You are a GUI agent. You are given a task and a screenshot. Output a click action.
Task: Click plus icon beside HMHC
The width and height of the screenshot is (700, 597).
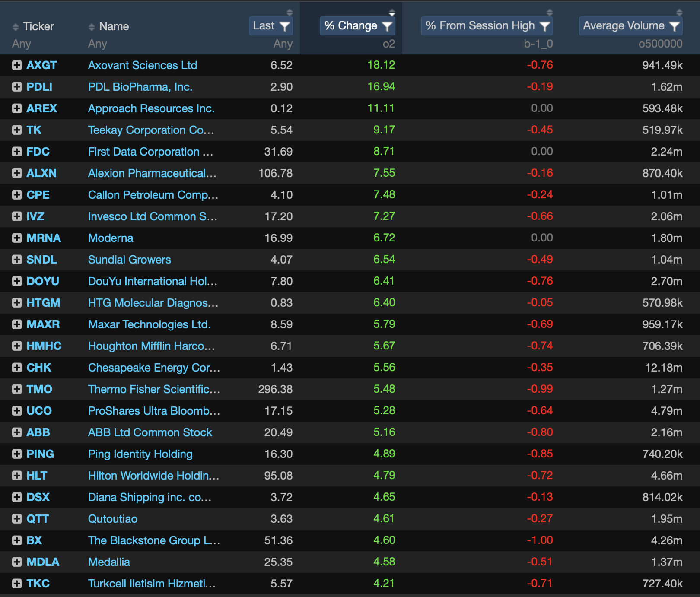[x=17, y=346]
